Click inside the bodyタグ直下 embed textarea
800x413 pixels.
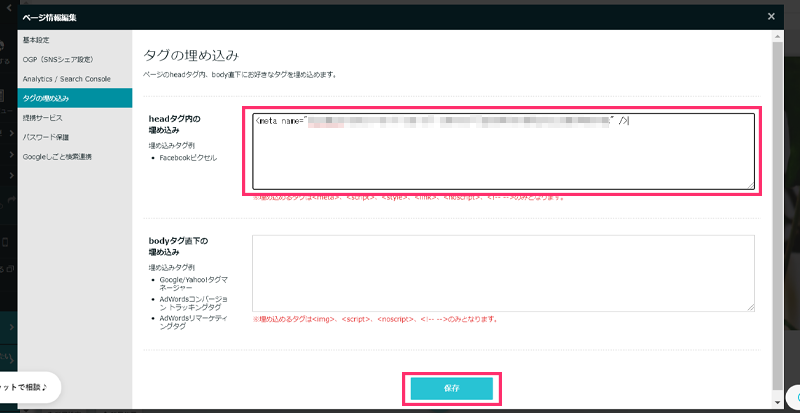(503, 272)
